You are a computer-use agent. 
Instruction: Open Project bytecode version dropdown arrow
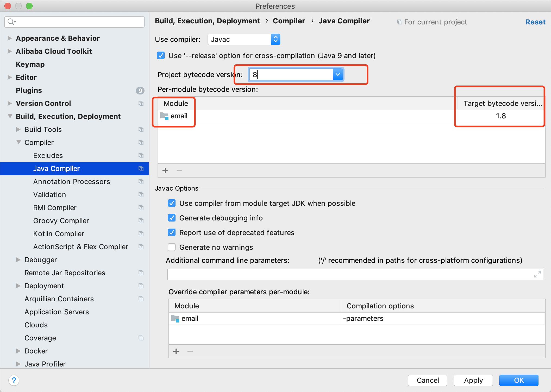[338, 74]
